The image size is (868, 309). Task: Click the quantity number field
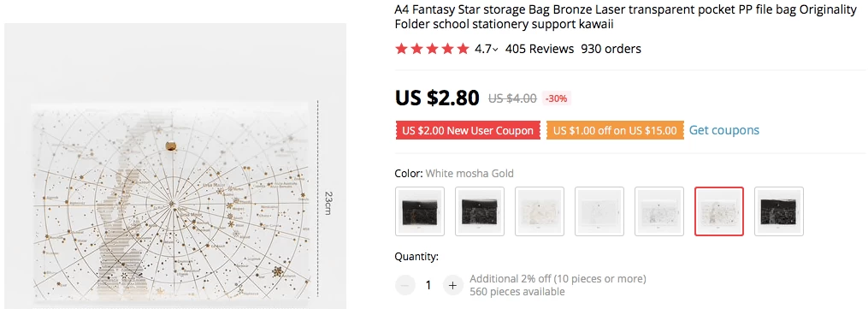[428, 285]
